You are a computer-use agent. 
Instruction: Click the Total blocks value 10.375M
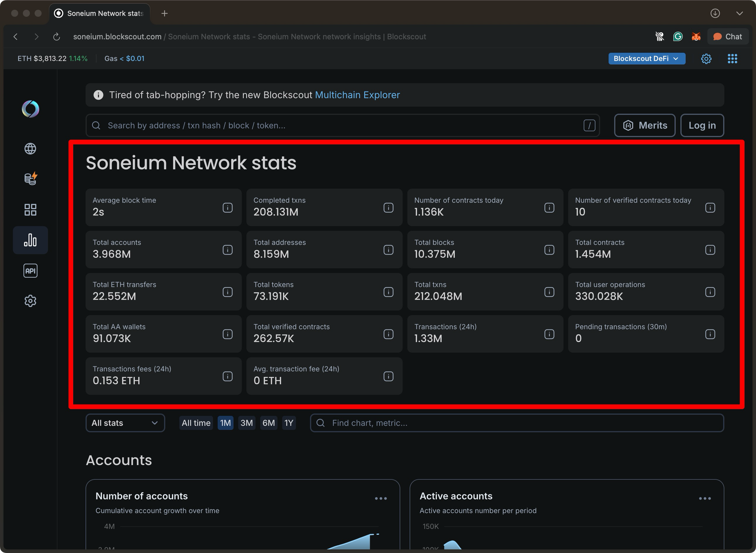pyautogui.click(x=435, y=254)
